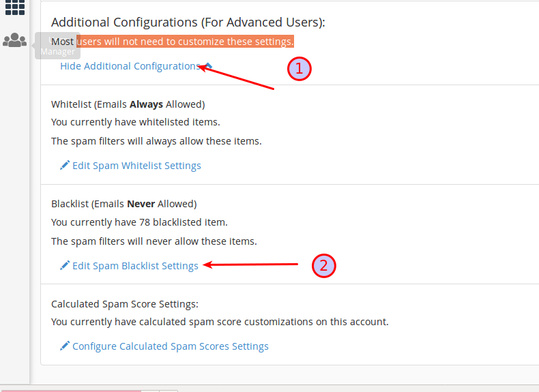
Task: Click the Calculated Spam Score Settings heading
Action: [x=125, y=304]
